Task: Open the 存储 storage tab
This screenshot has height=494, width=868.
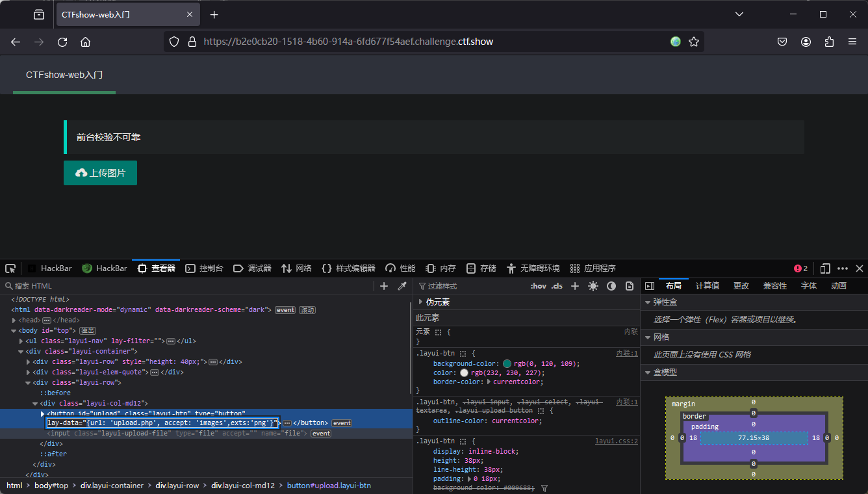Action: point(481,268)
